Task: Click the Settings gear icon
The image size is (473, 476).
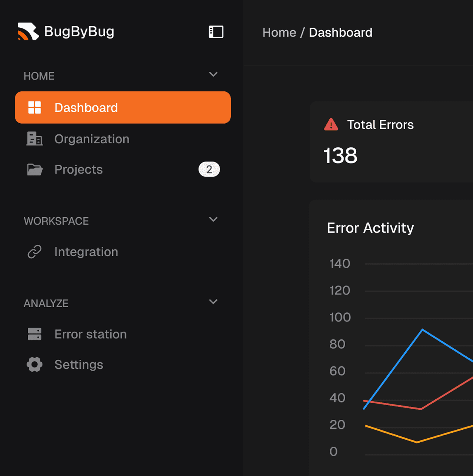Action: 34,365
